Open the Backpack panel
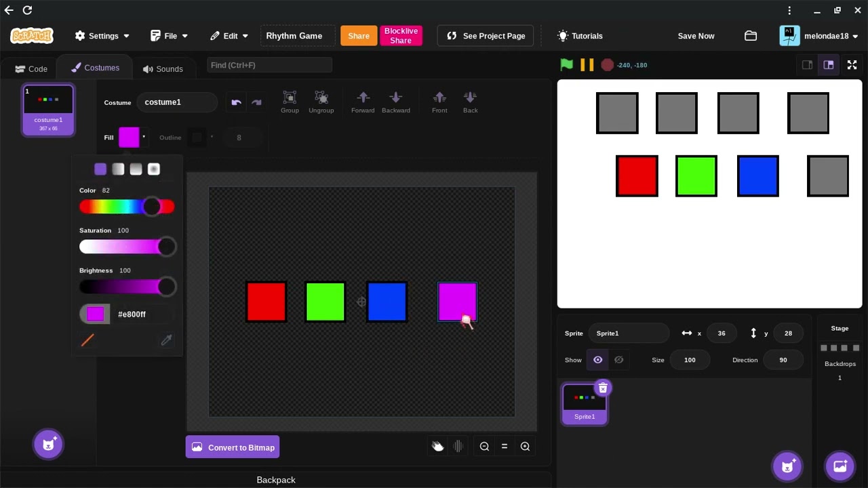 click(x=276, y=480)
